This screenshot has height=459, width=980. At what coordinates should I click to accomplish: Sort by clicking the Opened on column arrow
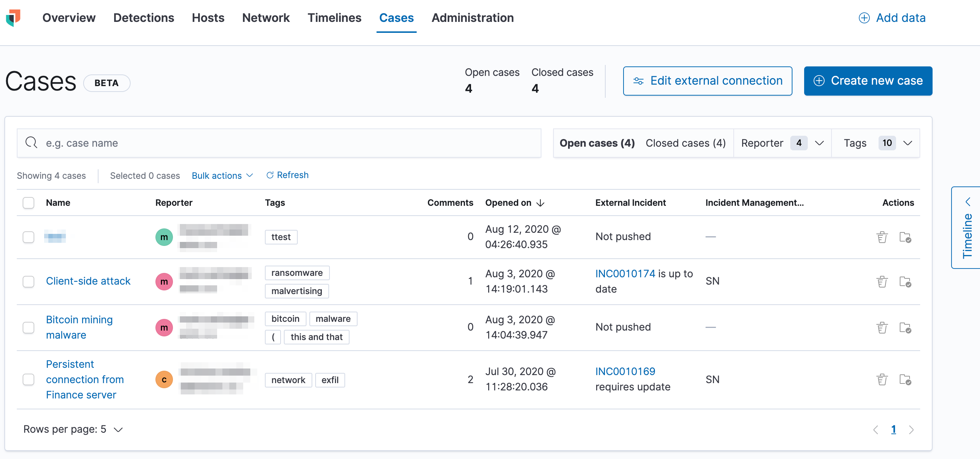541,203
